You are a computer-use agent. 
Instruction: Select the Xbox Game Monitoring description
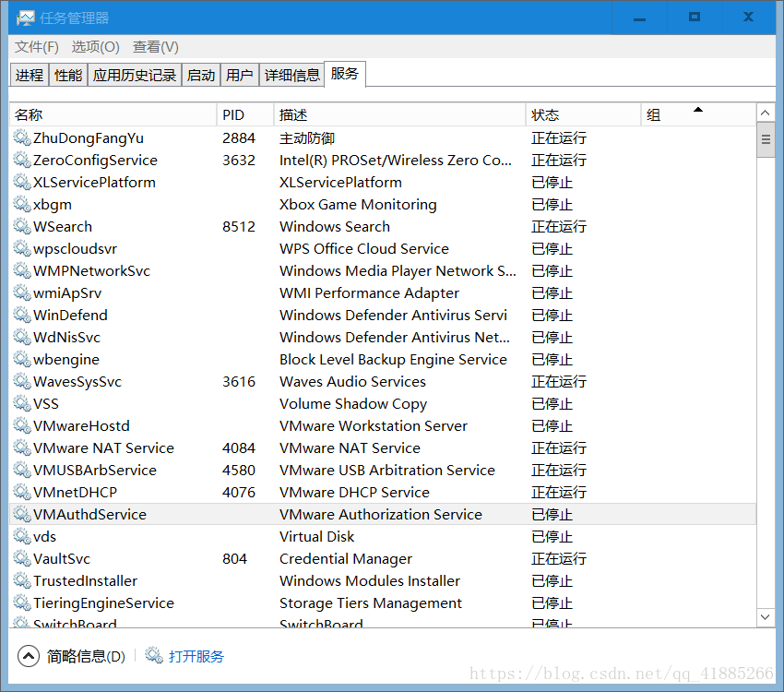(358, 204)
